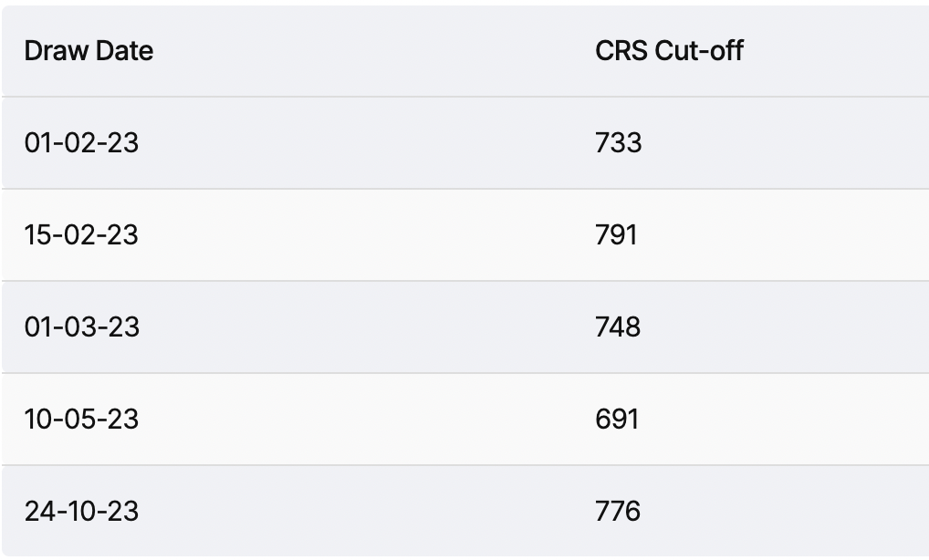Screen dimensions: 929x560
Task: Click the CRS Cut-off column header
Action: pos(669,51)
